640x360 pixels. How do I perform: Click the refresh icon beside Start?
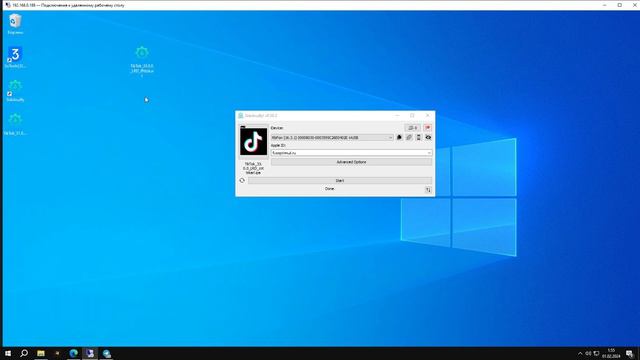[242, 180]
